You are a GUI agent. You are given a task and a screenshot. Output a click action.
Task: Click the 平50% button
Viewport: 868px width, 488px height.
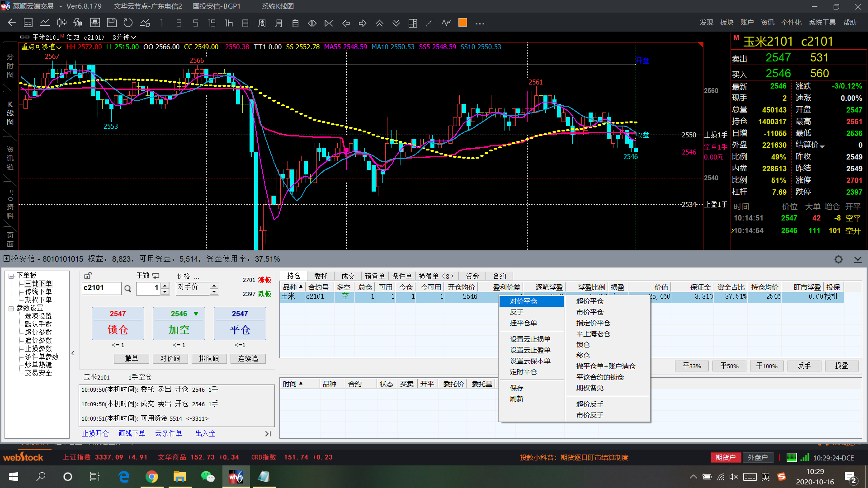[729, 366]
